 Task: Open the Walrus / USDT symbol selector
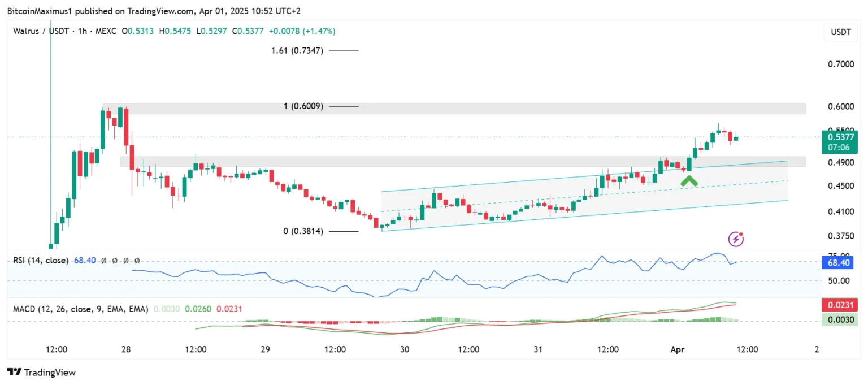tap(42, 31)
